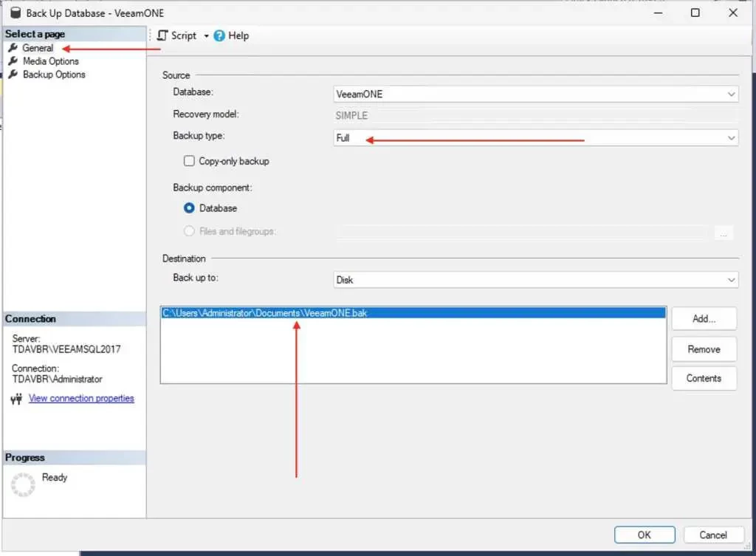Click the connection name TDAVBR\Administrator
Viewport: 756px width, 556px height.
click(x=58, y=379)
